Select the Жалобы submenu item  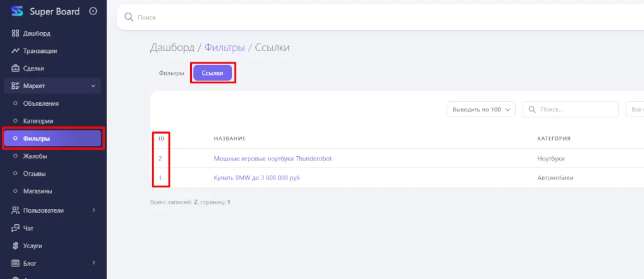click(35, 156)
